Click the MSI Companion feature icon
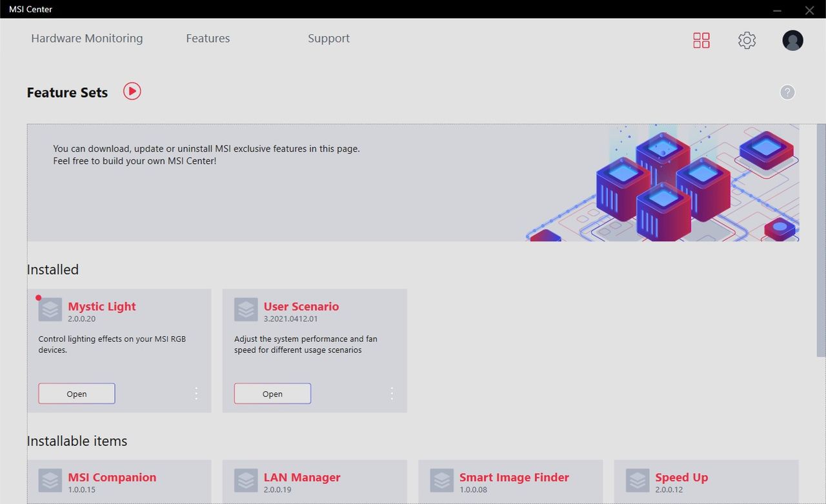Screen dimensions: 826x504 50,481
